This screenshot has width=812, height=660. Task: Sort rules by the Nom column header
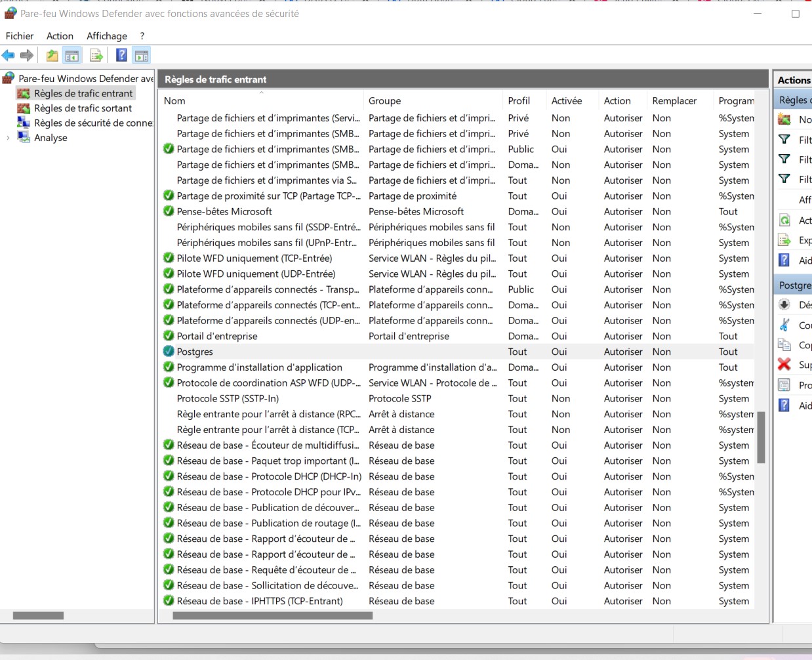click(261, 100)
